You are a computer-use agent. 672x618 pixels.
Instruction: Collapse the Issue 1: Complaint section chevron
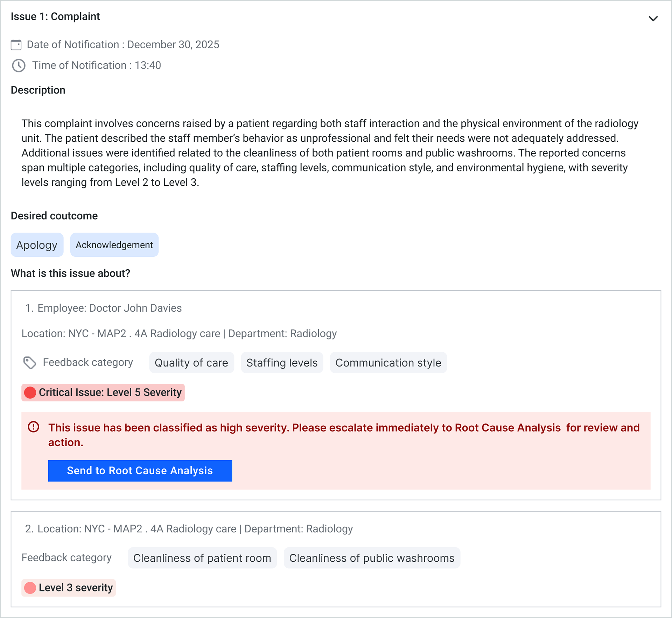click(x=653, y=19)
